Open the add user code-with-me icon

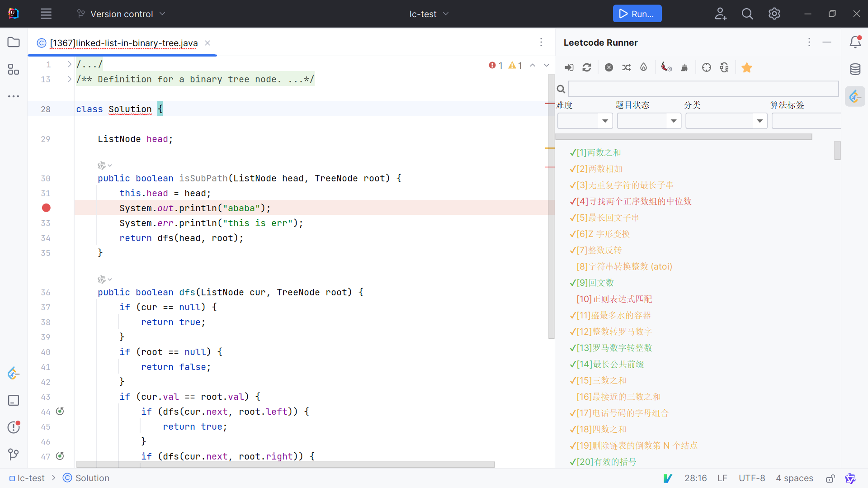click(721, 14)
